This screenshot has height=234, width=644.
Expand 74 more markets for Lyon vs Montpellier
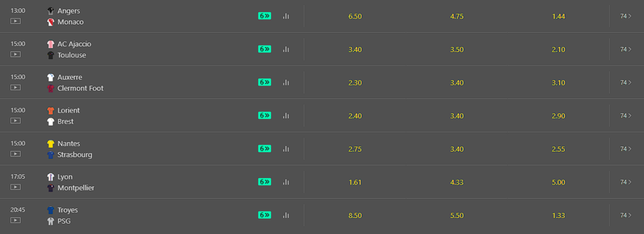pos(625,182)
